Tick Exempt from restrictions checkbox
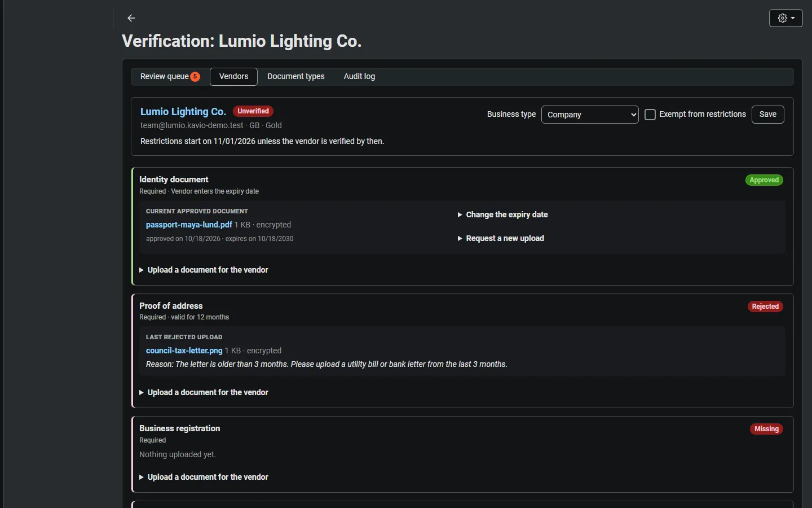This screenshot has width=812, height=508. coord(650,115)
